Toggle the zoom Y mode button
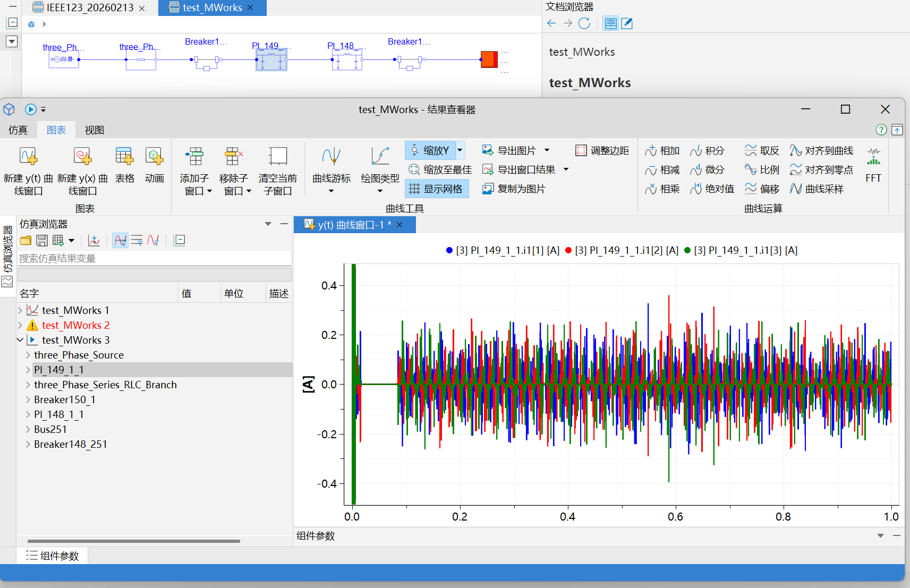 [x=430, y=150]
